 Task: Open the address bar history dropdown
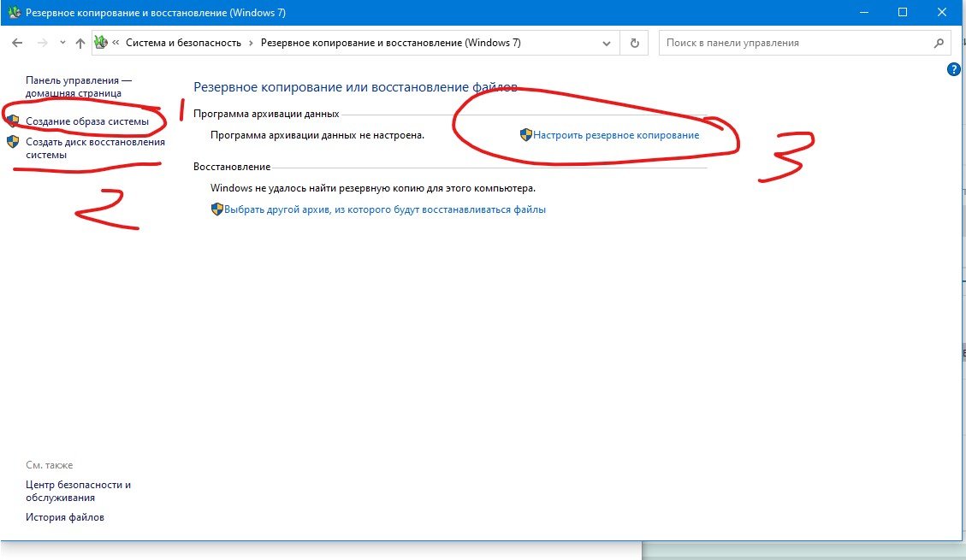pyautogui.click(x=607, y=43)
